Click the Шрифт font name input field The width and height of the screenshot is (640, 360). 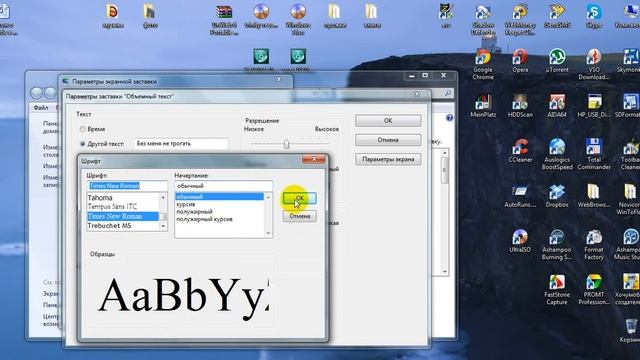pyautogui.click(x=127, y=186)
